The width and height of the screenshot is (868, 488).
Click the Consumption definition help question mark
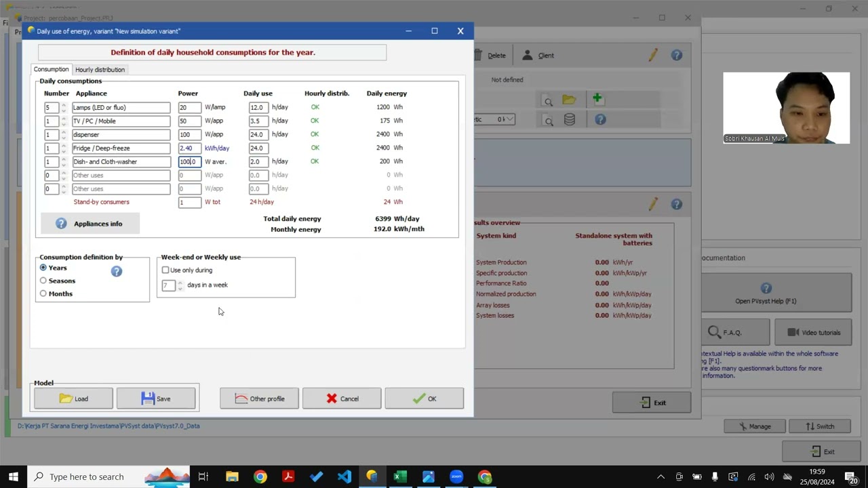point(117,271)
